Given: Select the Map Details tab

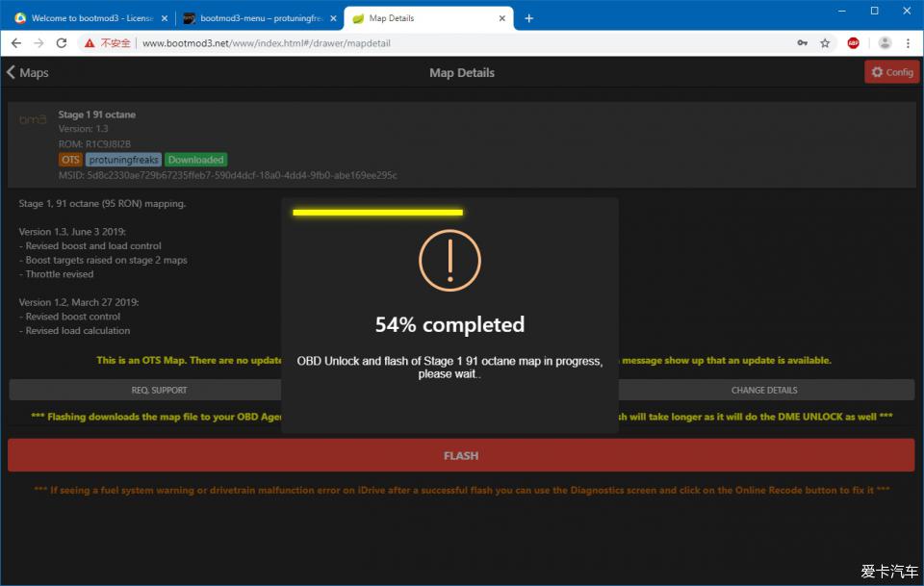Looking at the screenshot, I should [x=428, y=18].
